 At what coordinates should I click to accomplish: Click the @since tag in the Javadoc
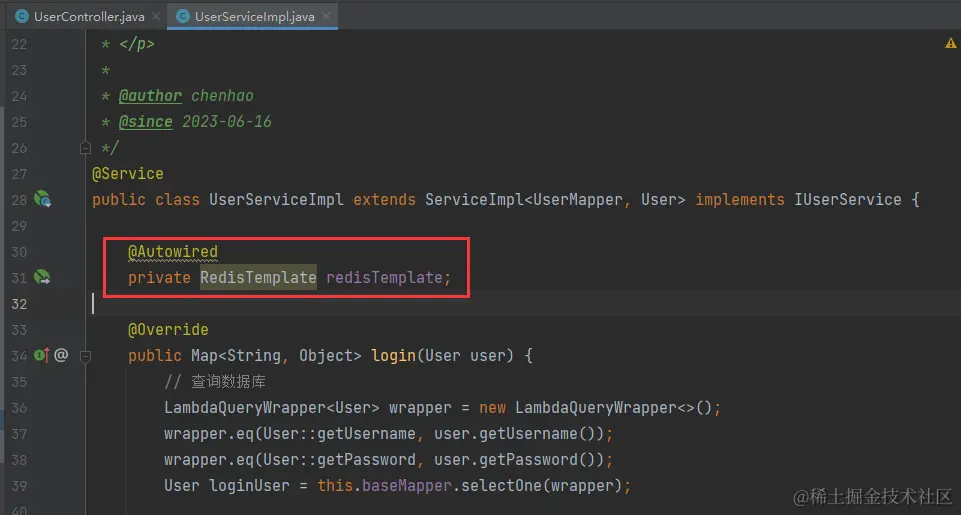click(x=145, y=121)
